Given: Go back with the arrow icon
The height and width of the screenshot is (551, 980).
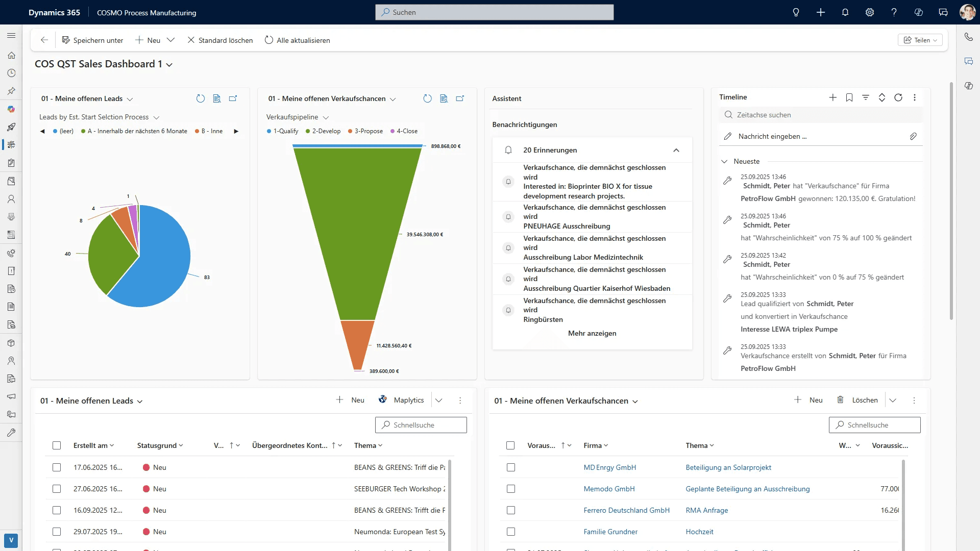Looking at the screenshot, I should (44, 40).
